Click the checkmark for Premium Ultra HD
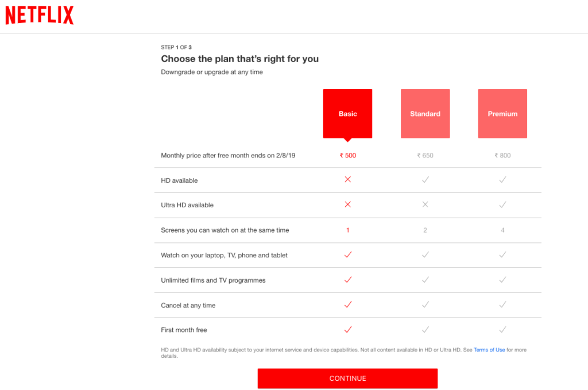The width and height of the screenshot is (588, 390). pos(502,204)
